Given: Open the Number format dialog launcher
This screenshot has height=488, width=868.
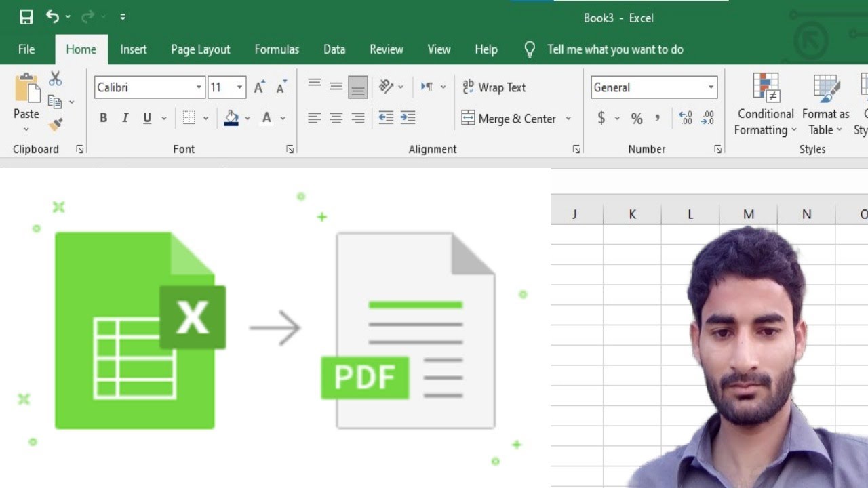Looking at the screenshot, I should pos(717,149).
